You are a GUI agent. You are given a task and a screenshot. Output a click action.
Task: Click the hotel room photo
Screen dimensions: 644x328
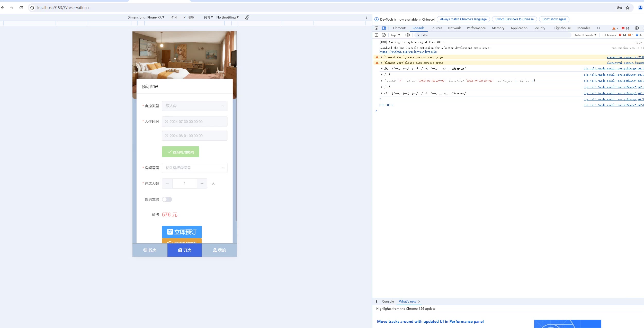(185, 54)
